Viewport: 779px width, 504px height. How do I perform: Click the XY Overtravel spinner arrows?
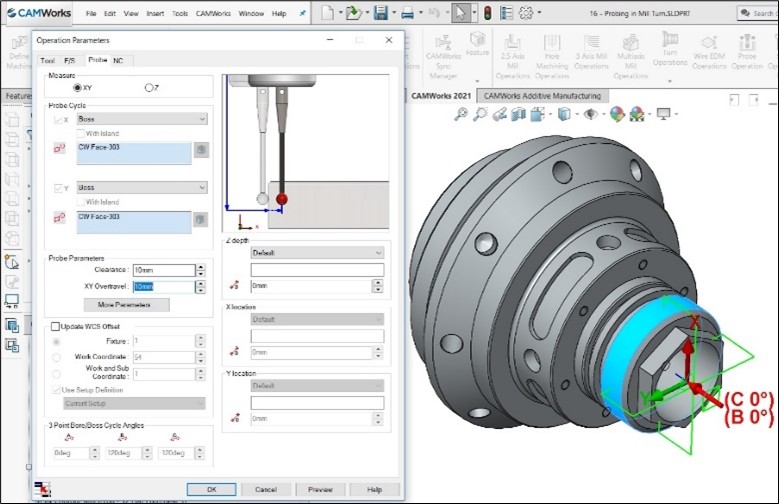pos(201,287)
